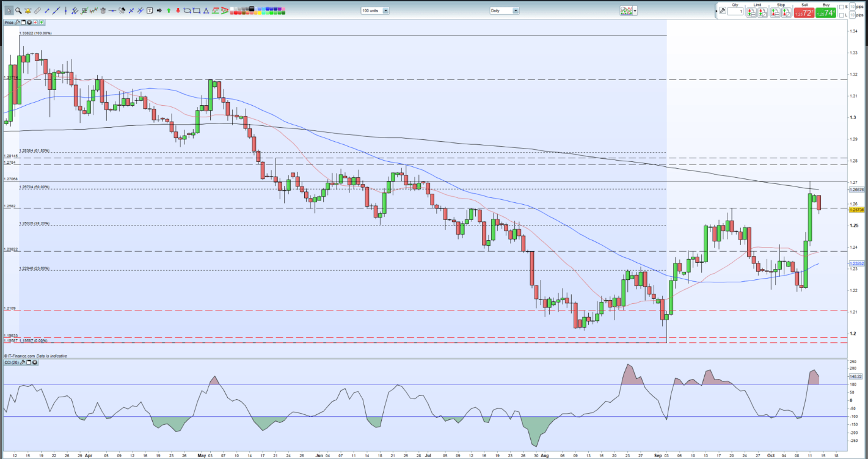Viewport: 868px width, 459px height.
Task: Select the black right arrow marker
Action: pos(159,10)
